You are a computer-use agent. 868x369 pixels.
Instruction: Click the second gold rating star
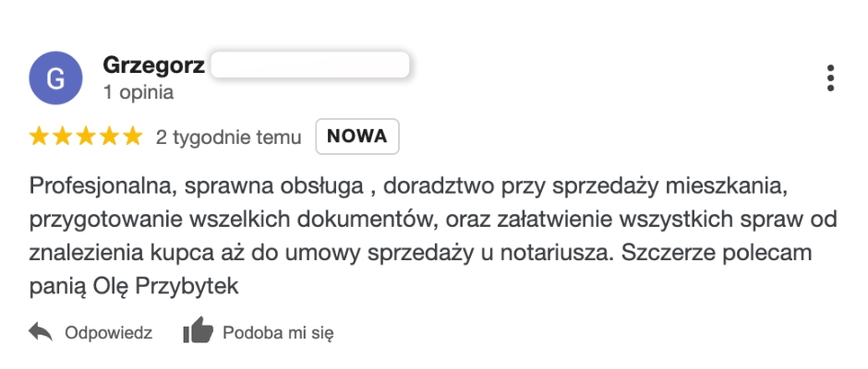click(x=62, y=137)
